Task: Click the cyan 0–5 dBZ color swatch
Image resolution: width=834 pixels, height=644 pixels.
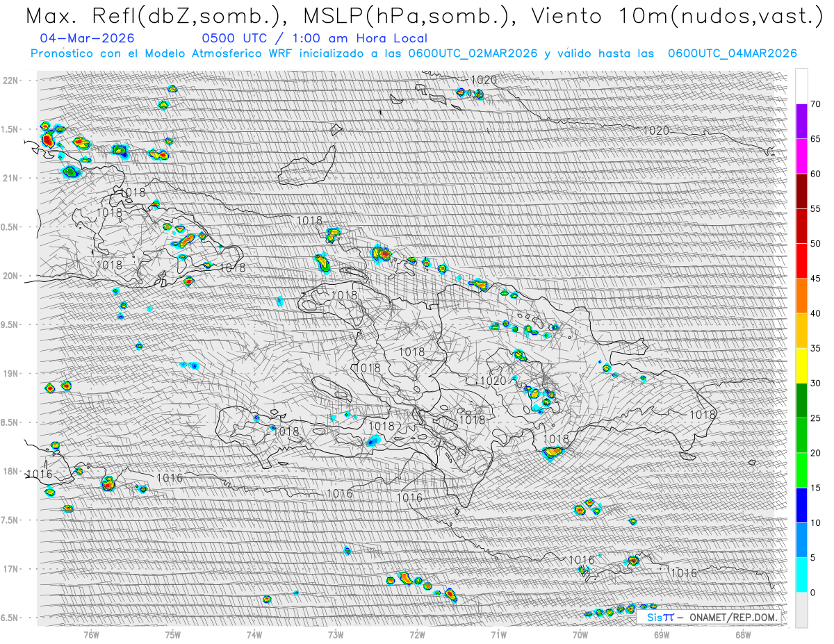Action: (x=801, y=575)
